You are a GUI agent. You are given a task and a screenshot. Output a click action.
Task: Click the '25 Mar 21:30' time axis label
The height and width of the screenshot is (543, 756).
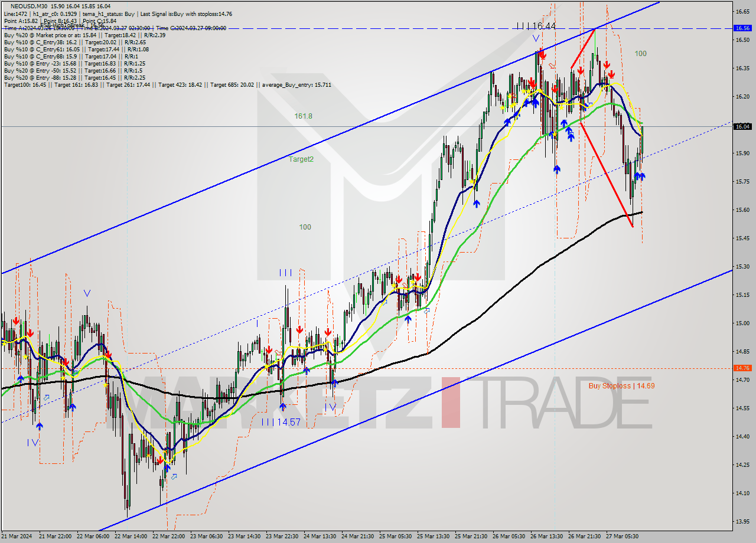(471, 537)
